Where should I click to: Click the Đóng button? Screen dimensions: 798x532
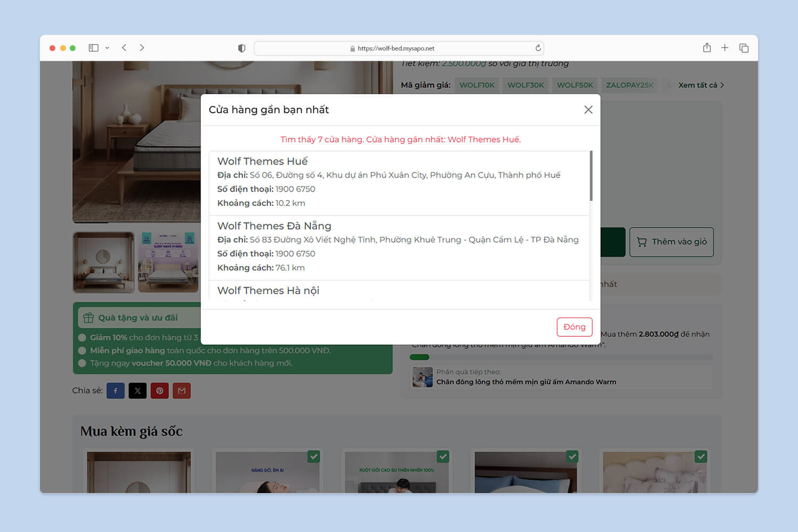click(x=575, y=327)
